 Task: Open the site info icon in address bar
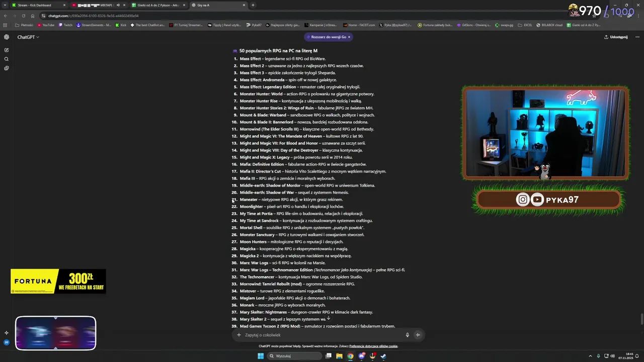tap(44, 16)
